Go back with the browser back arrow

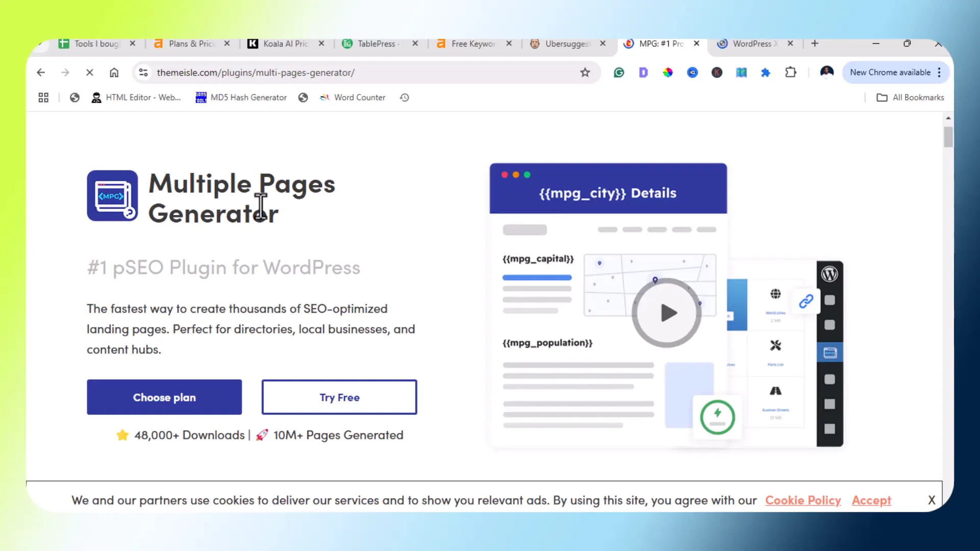41,72
